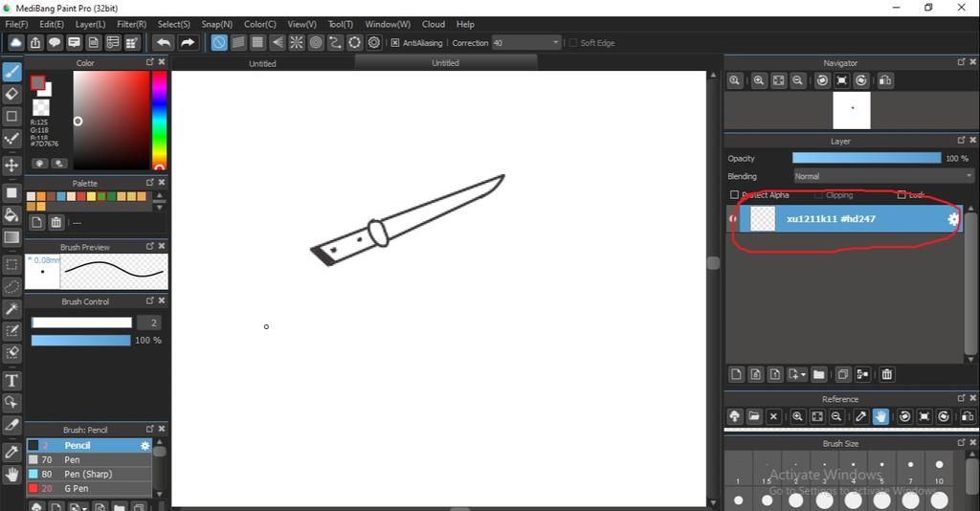980x511 pixels.
Task: Switch to the Hand tool in the left toolbar
Action: point(11,475)
